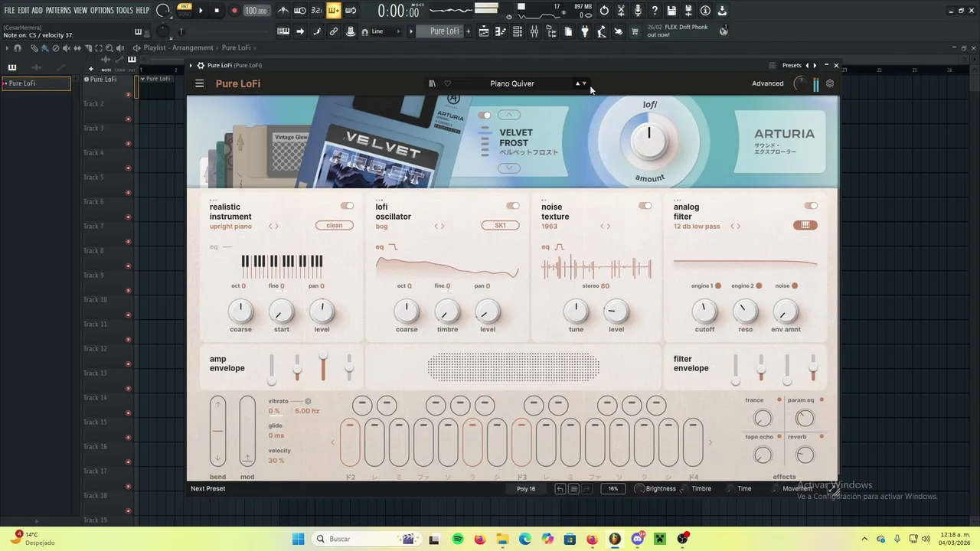The width and height of the screenshot is (980, 551).
Task: Favorite the preset with the heart icon
Action: (x=448, y=83)
